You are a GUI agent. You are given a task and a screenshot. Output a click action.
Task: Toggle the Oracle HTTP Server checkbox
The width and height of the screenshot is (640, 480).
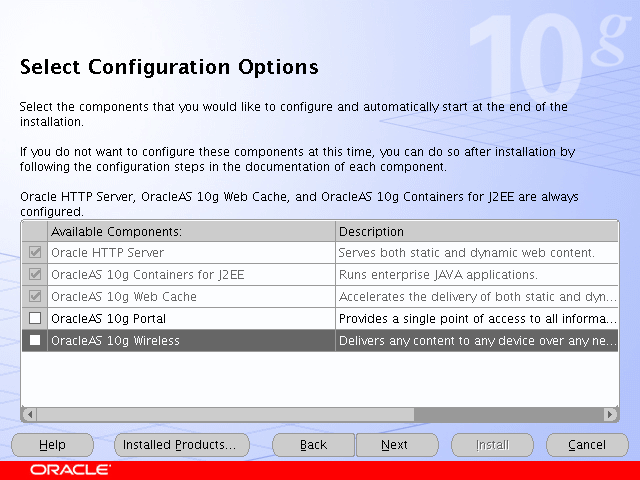click(x=35, y=252)
